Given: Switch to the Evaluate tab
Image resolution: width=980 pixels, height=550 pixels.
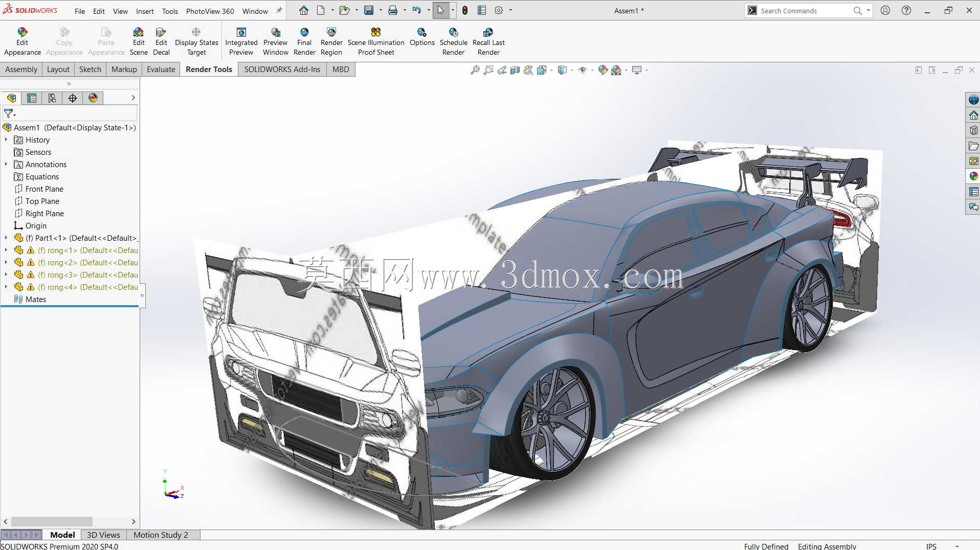Looking at the screenshot, I should (x=161, y=70).
